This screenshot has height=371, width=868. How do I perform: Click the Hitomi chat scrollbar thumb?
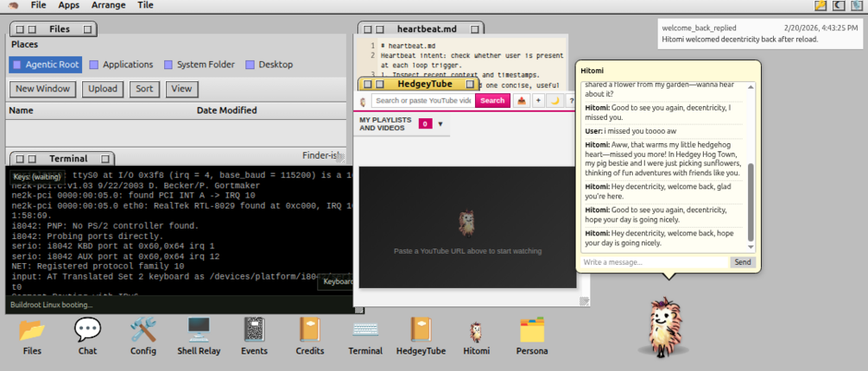(x=751, y=202)
